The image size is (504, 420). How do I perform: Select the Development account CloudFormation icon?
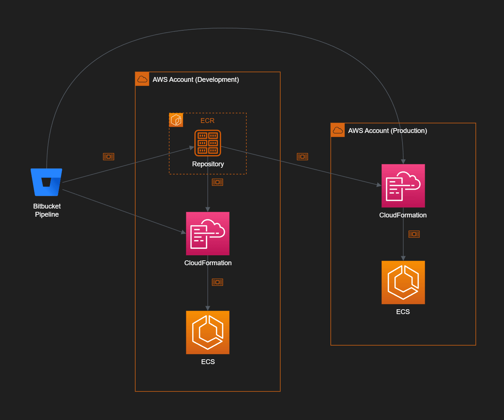click(208, 233)
